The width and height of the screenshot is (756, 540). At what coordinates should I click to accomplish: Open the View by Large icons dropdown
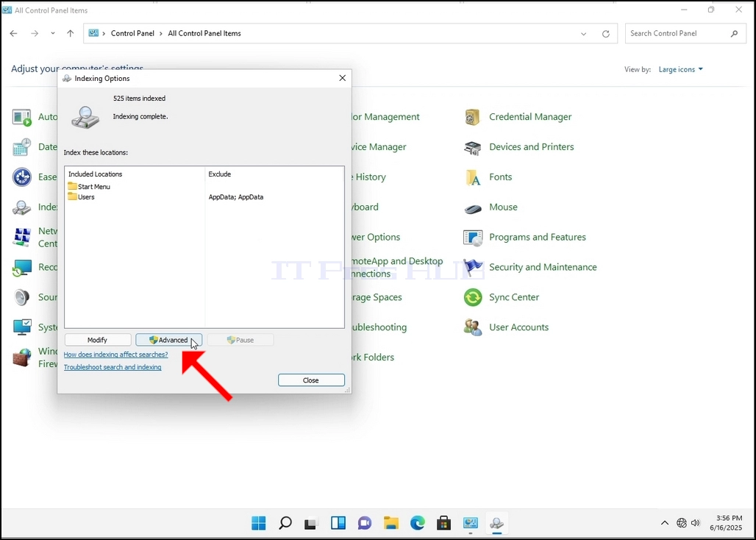pyautogui.click(x=680, y=69)
